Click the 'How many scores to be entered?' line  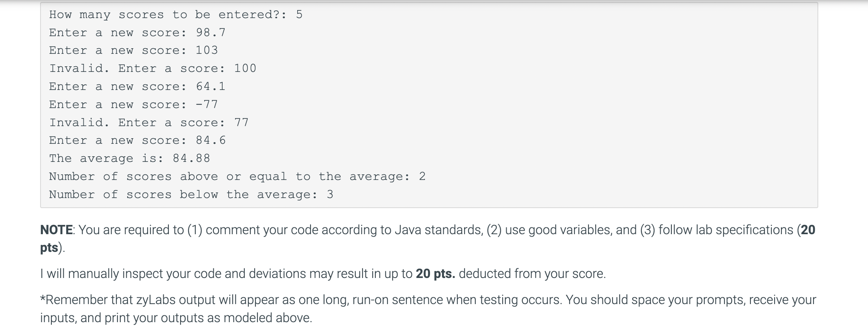pyautogui.click(x=176, y=15)
